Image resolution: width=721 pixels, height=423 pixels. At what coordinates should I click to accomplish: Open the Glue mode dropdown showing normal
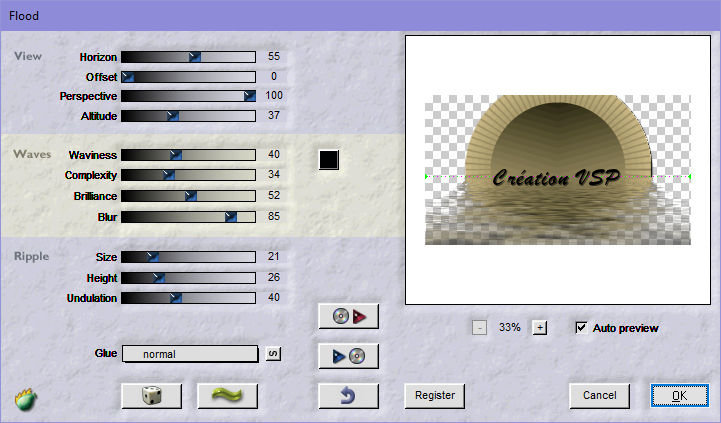[190, 354]
